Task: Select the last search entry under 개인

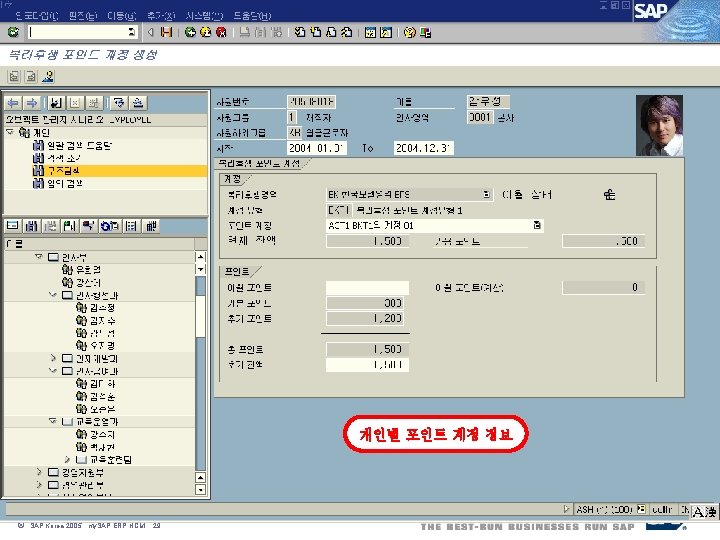Action: (58, 183)
